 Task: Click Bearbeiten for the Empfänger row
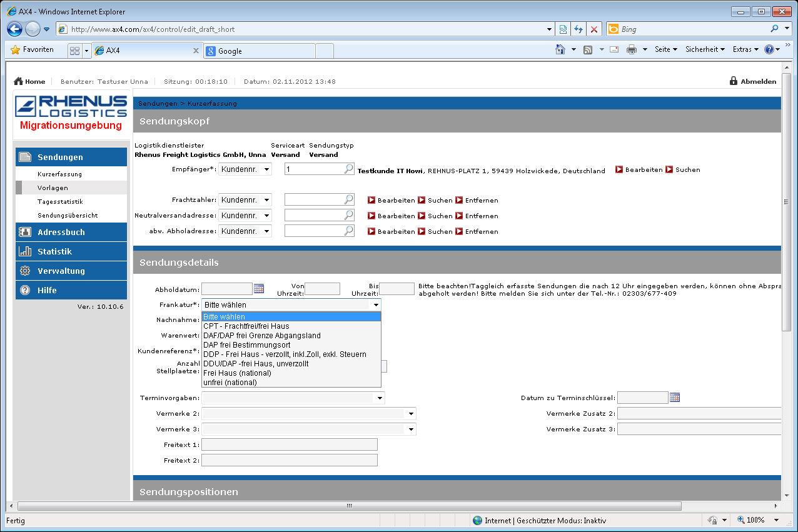point(639,170)
